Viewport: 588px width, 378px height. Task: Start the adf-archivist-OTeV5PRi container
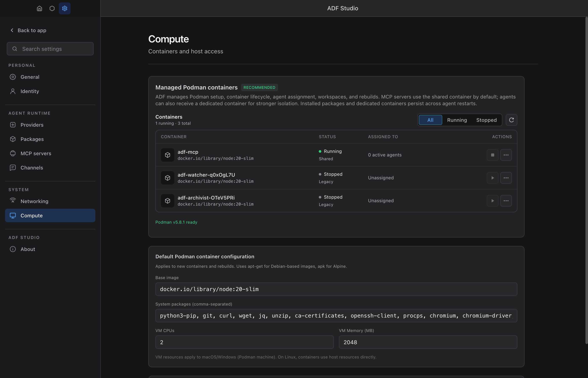(x=492, y=201)
